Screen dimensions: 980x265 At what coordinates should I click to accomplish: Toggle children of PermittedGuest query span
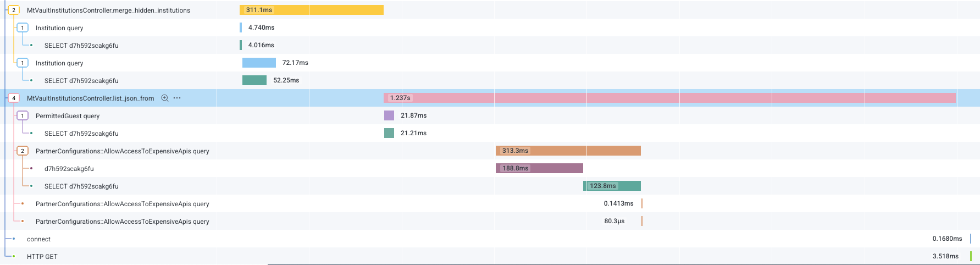pyautogui.click(x=23, y=116)
